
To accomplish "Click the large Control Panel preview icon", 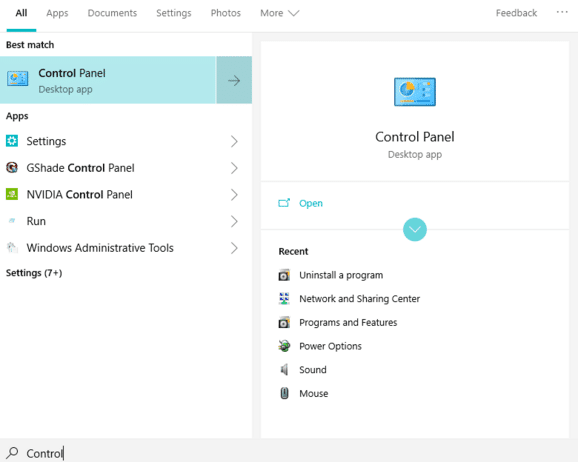I will [415, 92].
